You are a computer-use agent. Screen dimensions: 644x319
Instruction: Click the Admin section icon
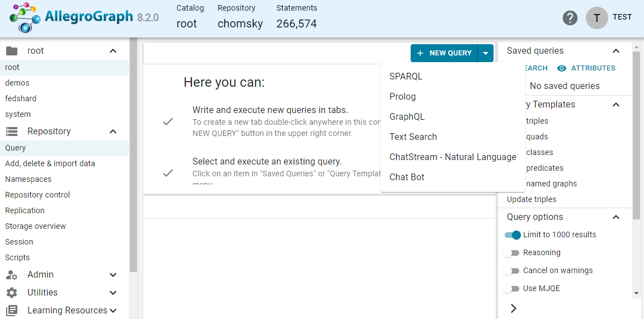[12, 275]
